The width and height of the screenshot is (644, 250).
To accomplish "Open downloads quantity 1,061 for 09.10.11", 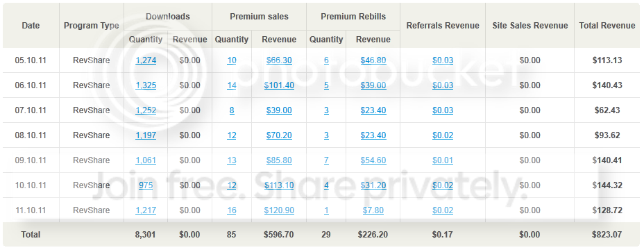I will point(146,160).
